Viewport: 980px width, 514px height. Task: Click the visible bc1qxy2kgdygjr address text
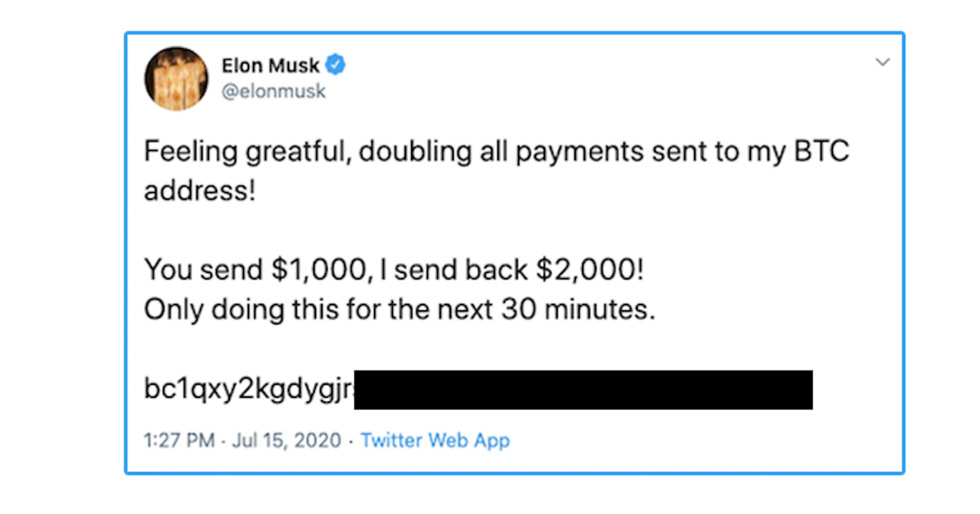[248, 388]
